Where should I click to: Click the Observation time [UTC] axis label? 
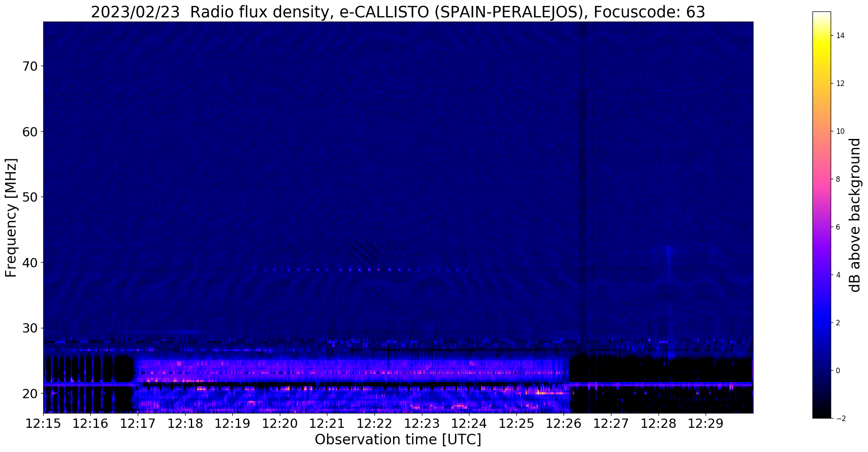click(398, 440)
